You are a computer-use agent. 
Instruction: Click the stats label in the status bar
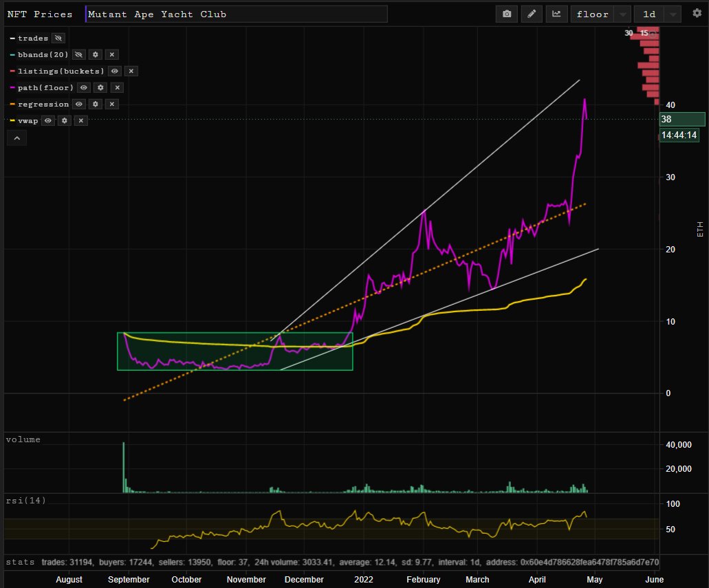coord(21,562)
